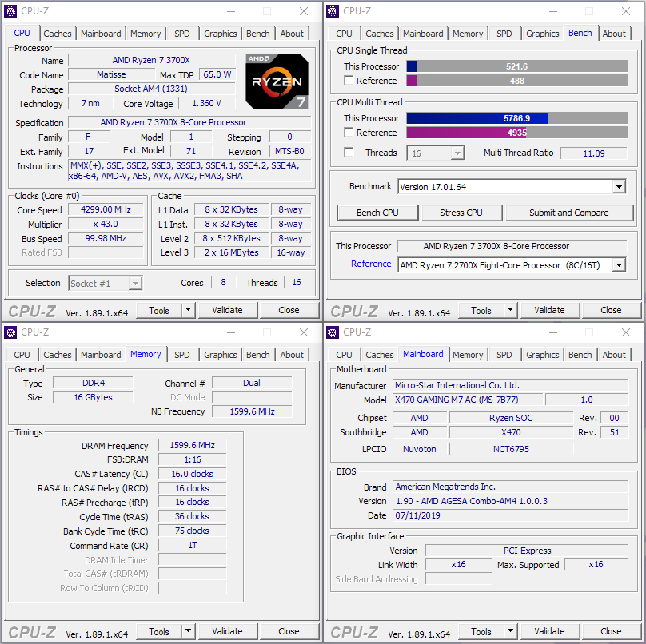Click single thread This Processor bar 521.6
Image resolution: width=646 pixels, height=644 pixels.
click(x=516, y=66)
